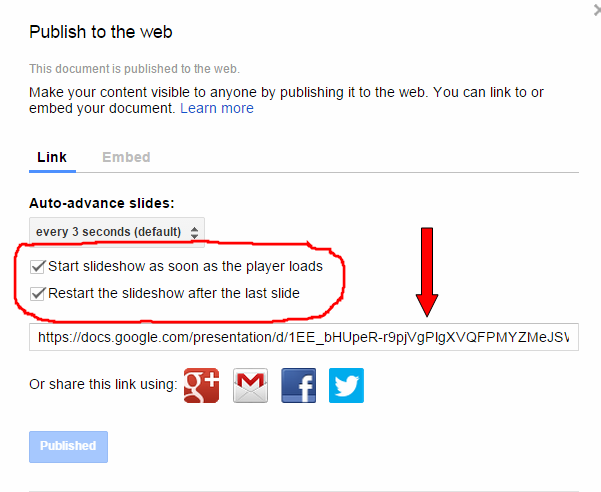Open the Learn more link
The width and height of the screenshot is (601, 492).
click(x=217, y=108)
